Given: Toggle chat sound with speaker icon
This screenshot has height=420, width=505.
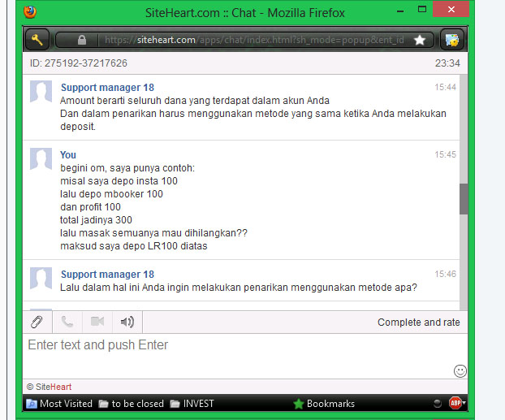Looking at the screenshot, I should pos(127,322).
